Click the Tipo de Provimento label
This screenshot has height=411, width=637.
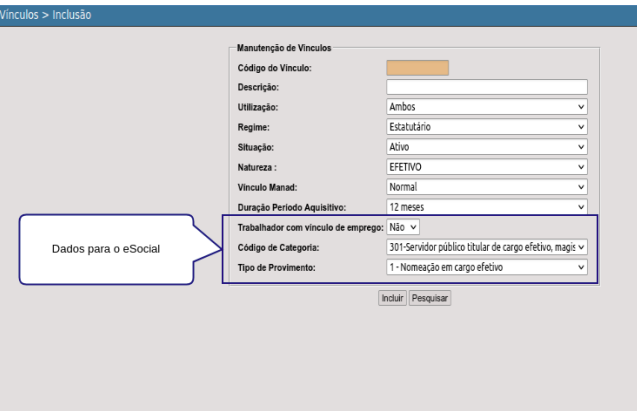point(277,268)
